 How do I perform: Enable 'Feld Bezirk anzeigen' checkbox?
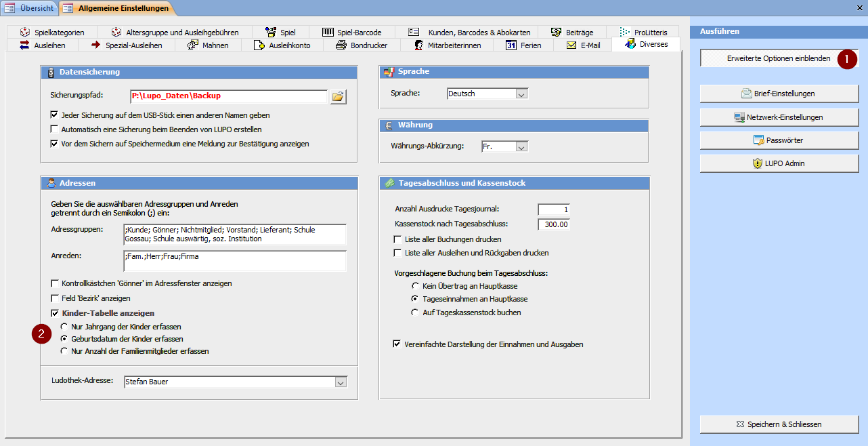coord(55,298)
